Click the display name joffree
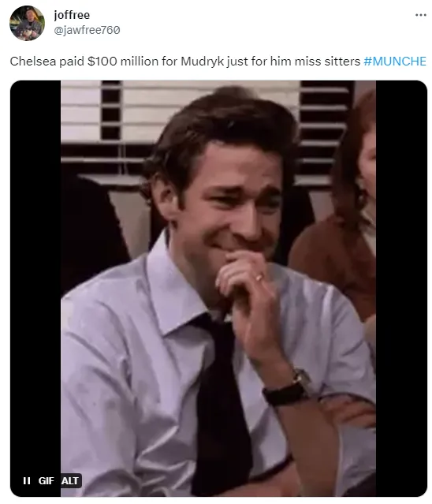Viewport: 432px width, 504px height. pos(72,15)
